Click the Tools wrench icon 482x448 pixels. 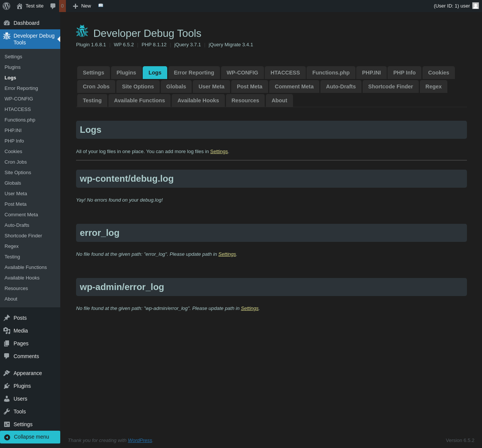pyautogui.click(x=7, y=412)
